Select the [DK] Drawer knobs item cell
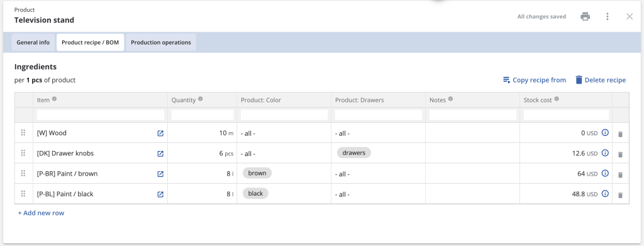 coord(100,153)
